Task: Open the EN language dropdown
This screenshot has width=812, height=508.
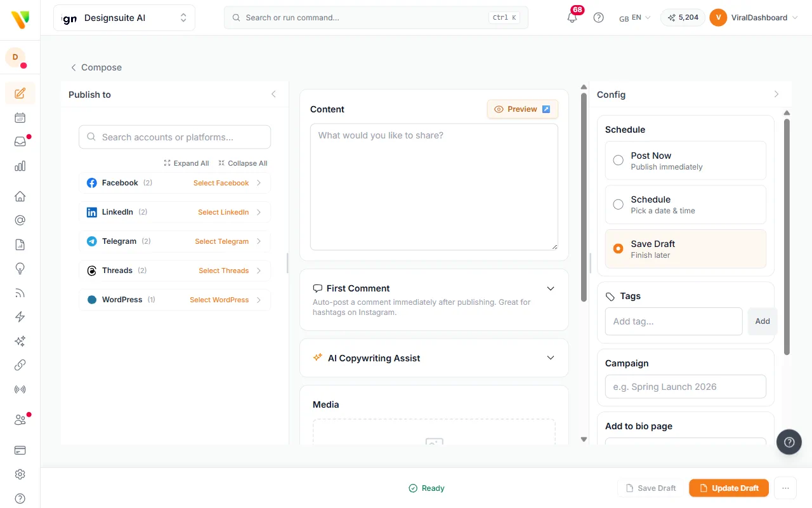Action: (x=635, y=18)
